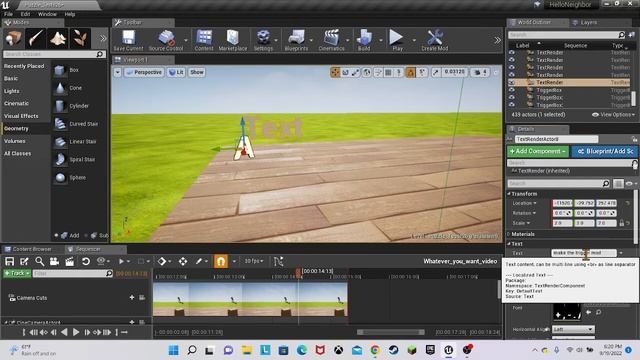Click the Create Mod button

(x=435, y=40)
